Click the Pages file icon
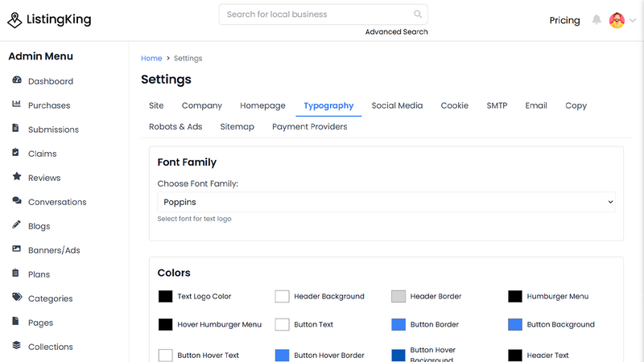 (15, 321)
